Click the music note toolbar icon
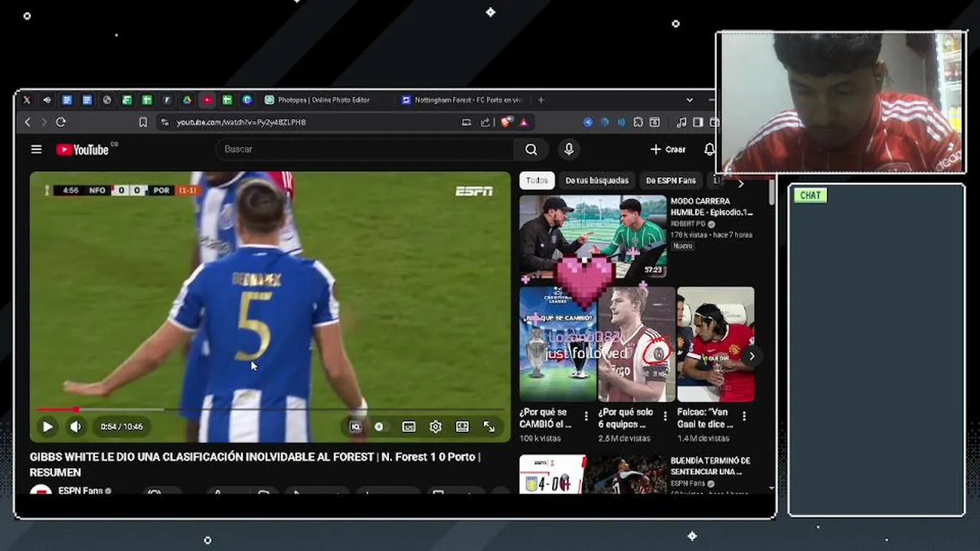 (x=681, y=122)
